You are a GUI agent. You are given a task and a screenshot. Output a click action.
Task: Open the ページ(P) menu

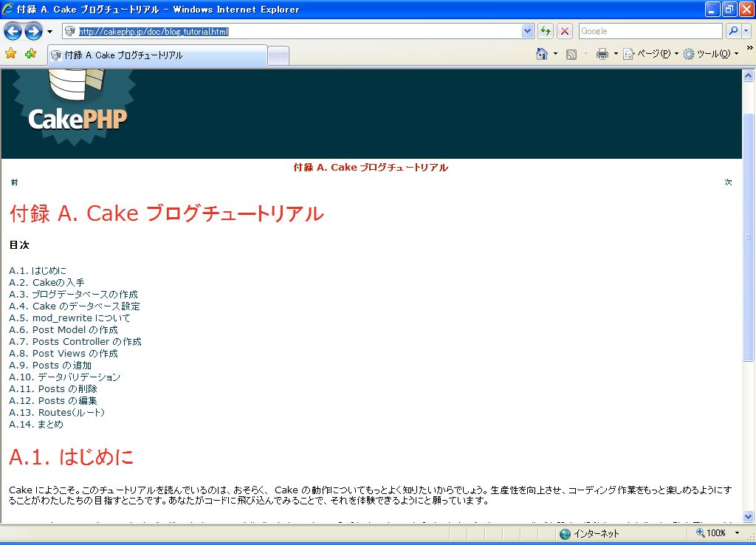(650, 54)
